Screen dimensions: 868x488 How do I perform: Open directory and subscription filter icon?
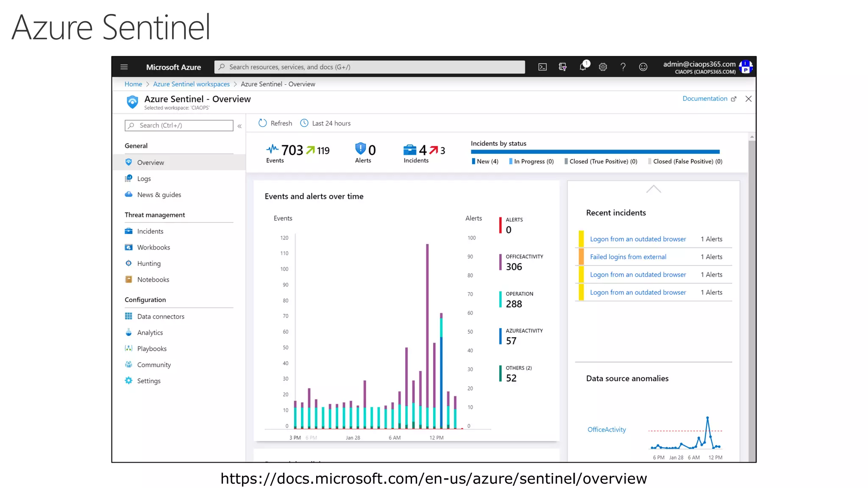coord(563,67)
